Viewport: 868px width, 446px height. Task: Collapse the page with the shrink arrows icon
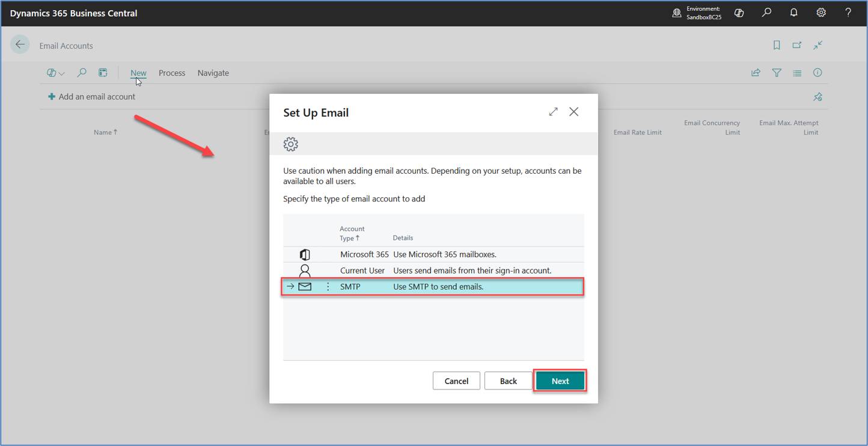(818, 45)
